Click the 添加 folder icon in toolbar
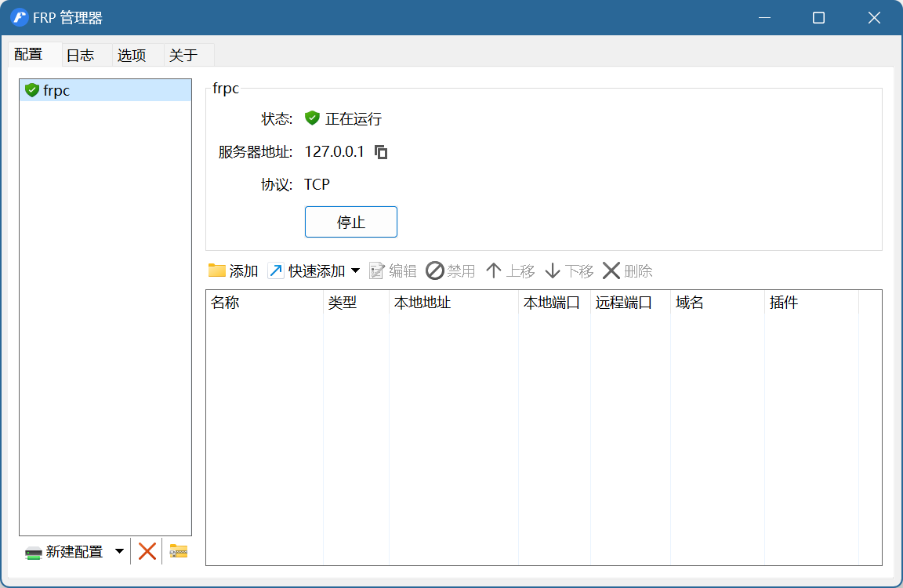Image resolution: width=903 pixels, height=588 pixels. (217, 271)
